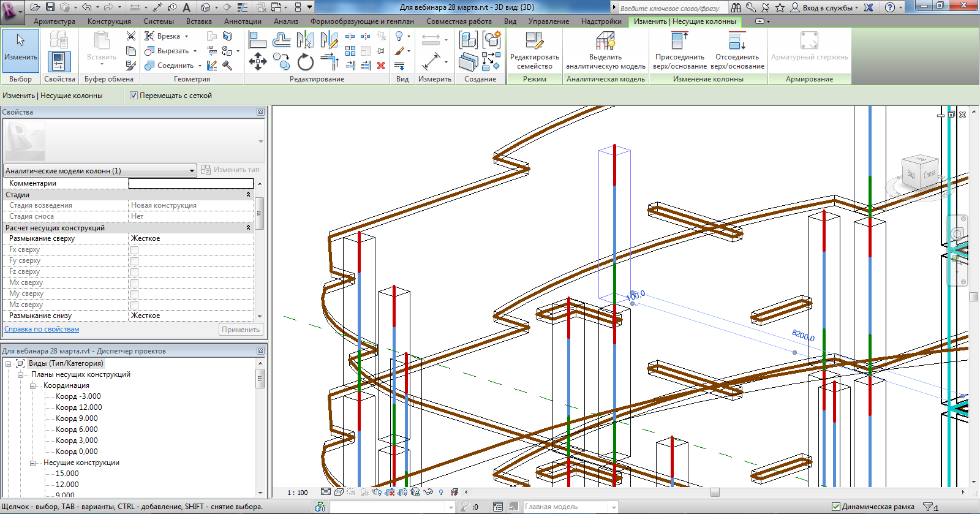The image size is (980, 514).
Task: Click Присоединить верх/основание
Action: (x=680, y=51)
